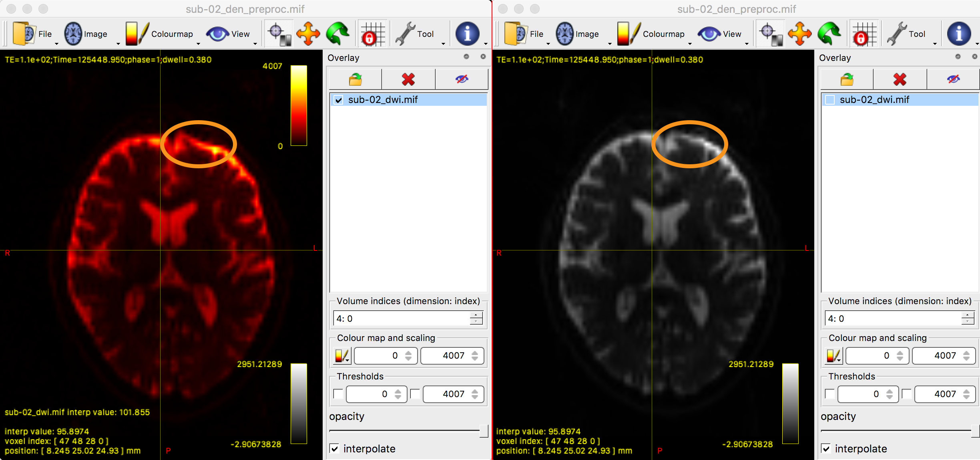Viewport: 980px width, 460px height.
Task: Select focus crosshair mode in right window
Action: 771,34
